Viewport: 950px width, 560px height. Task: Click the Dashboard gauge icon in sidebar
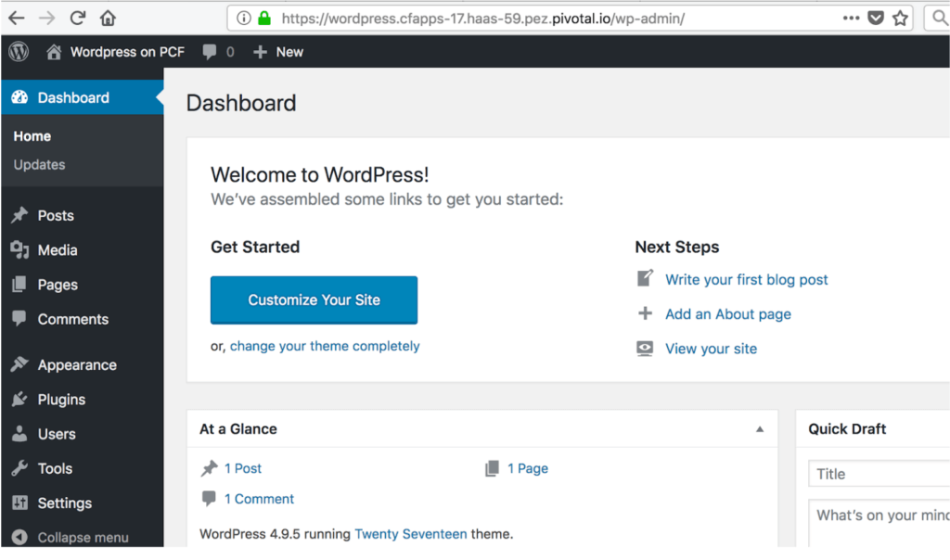pyautogui.click(x=19, y=97)
